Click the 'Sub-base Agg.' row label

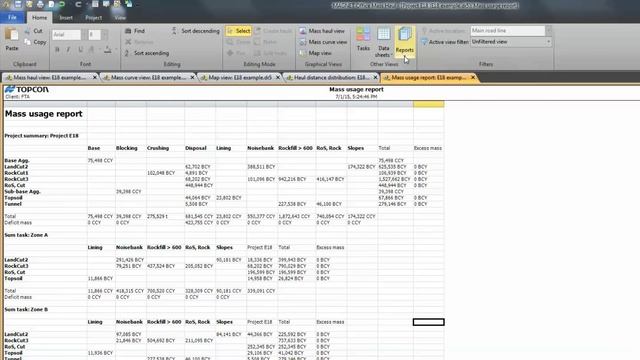[22, 191]
